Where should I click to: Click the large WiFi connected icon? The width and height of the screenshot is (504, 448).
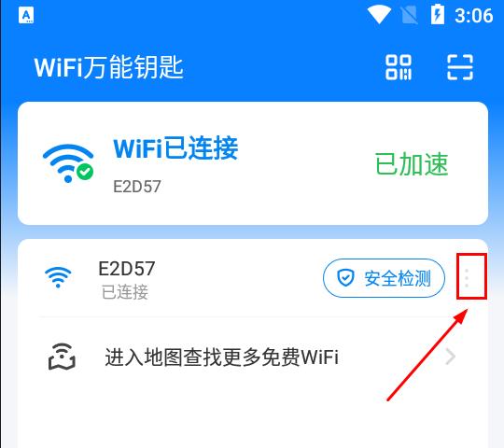pos(68,163)
